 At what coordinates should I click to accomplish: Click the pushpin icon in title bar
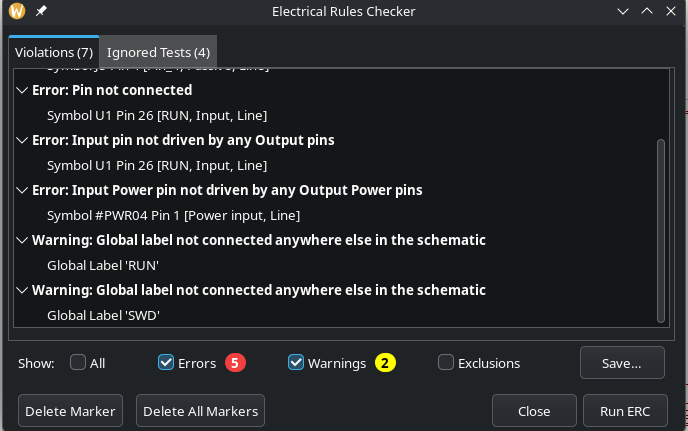(40, 12)
